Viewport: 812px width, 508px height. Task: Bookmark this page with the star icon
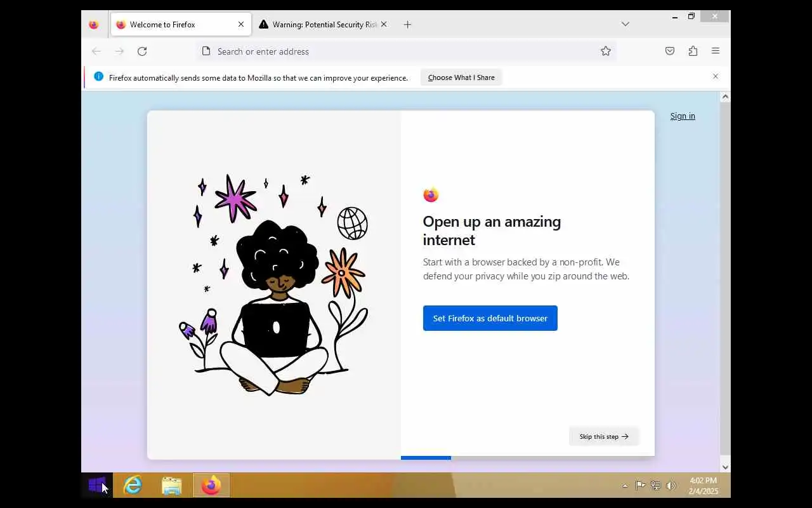click(x=606, y=51)
